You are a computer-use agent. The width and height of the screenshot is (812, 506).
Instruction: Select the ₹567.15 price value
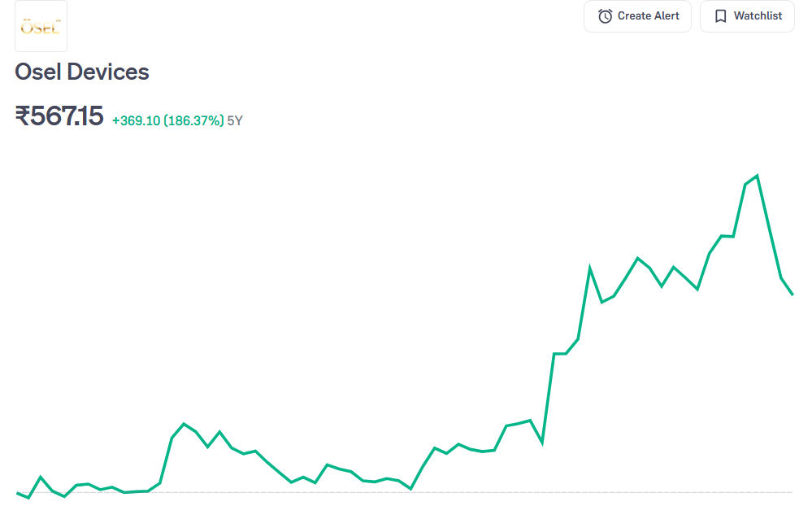click(x=59, y=116)
